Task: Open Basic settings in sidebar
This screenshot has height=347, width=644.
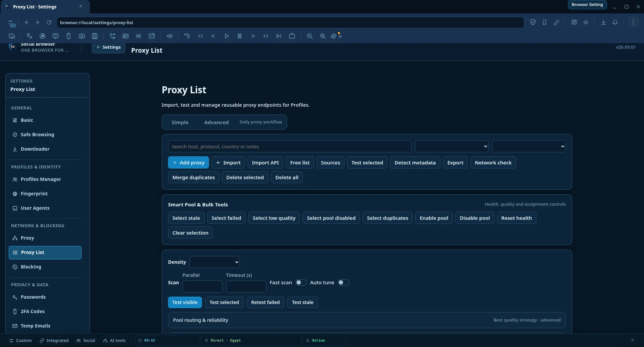Action: click(45, 120)
